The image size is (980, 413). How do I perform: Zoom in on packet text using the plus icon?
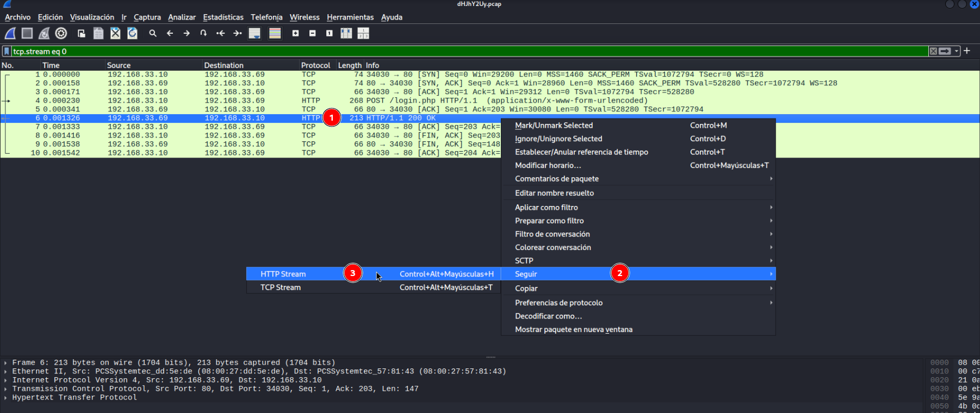click(295, 33)
